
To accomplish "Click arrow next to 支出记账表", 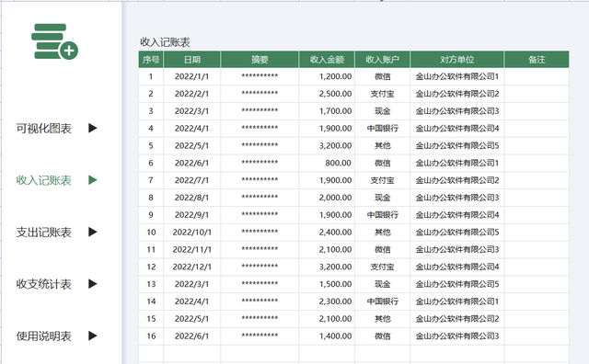I will [92, 232].
